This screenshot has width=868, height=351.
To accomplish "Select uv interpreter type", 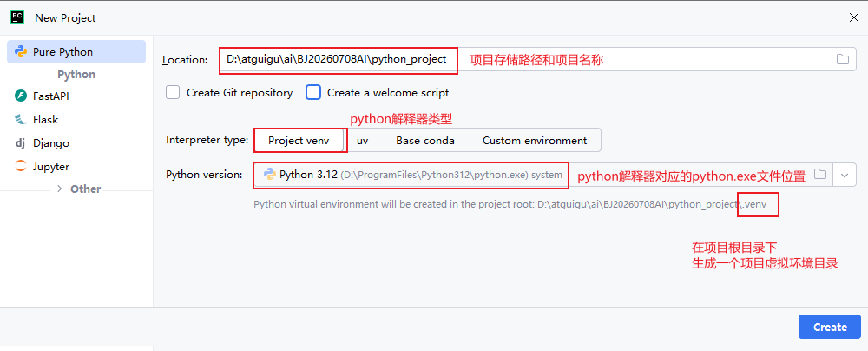I will [363, 140].
